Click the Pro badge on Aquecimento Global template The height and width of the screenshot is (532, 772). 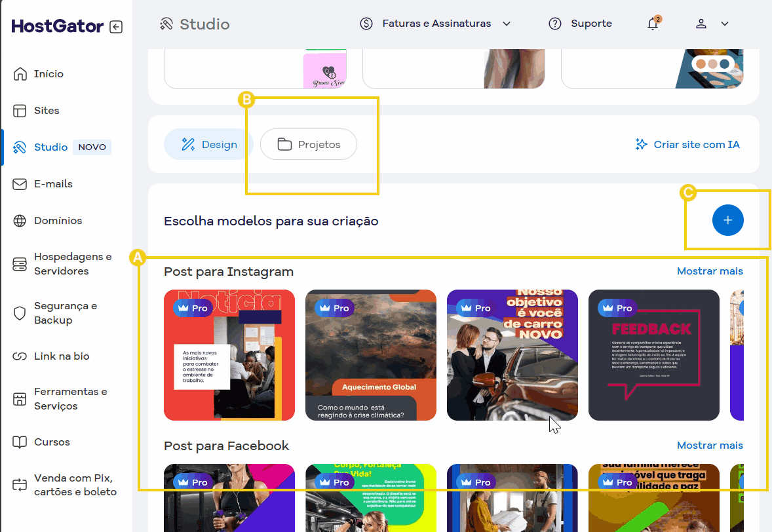pos(334,308)
